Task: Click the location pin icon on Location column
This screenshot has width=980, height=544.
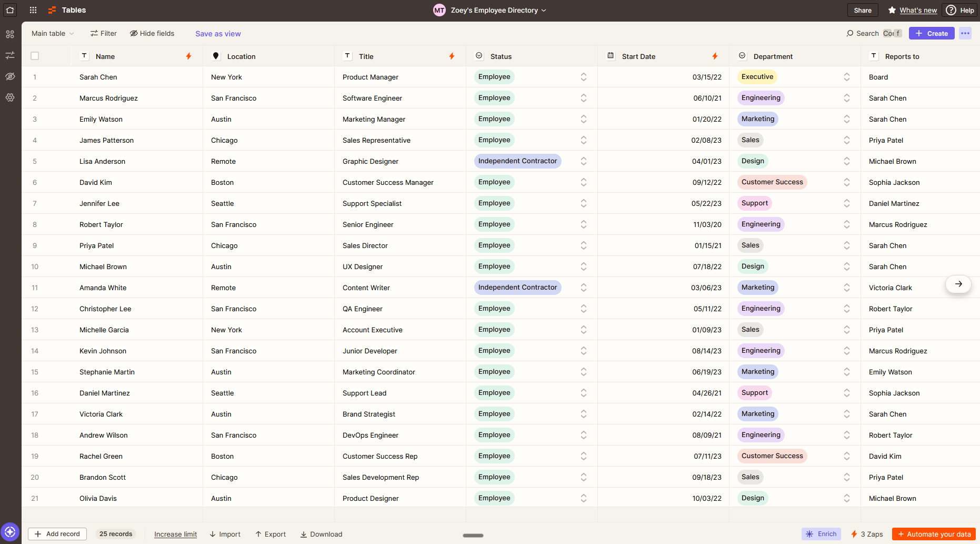Action: (216, 56)
